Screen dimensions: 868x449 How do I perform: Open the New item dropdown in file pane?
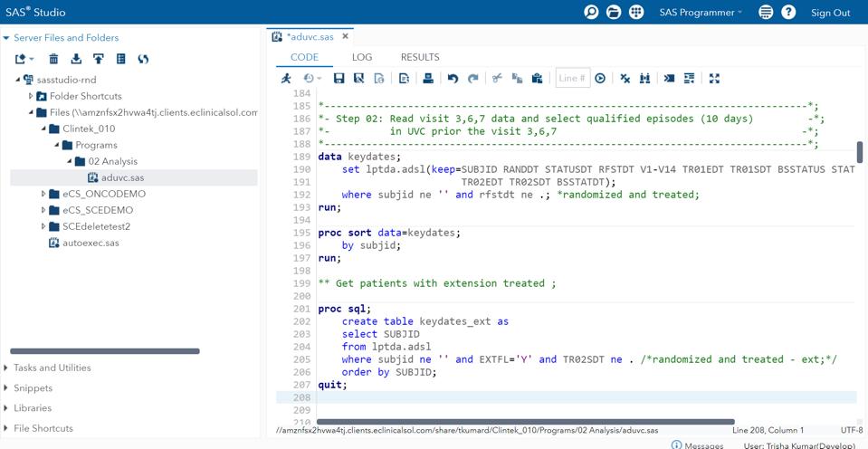[x=24, y=59]
